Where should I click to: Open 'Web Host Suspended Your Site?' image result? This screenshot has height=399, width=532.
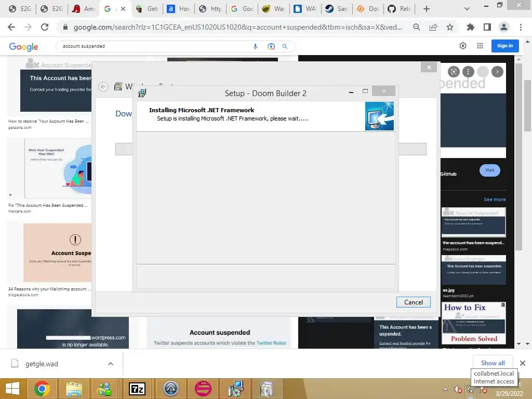pyautogui.click(x=58, y=168)
